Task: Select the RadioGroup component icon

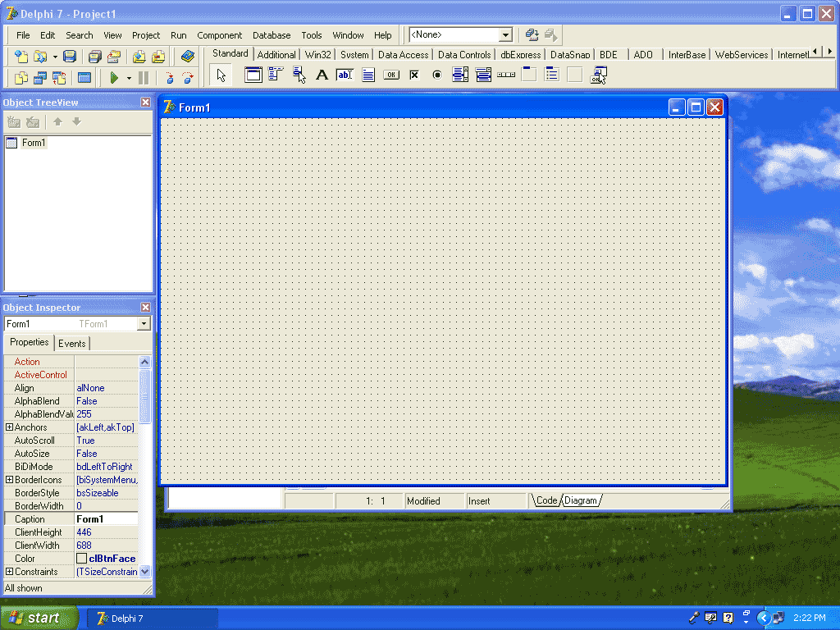Action: pos(552,75)
